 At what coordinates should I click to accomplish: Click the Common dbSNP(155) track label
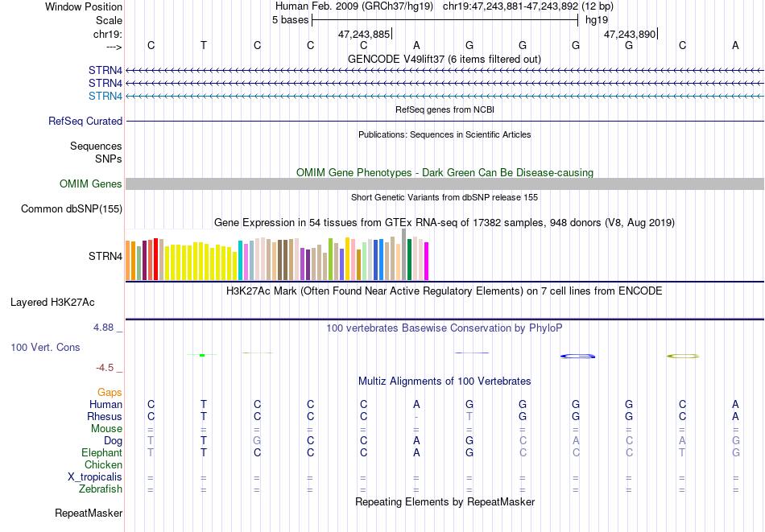[x=72, y=208]
